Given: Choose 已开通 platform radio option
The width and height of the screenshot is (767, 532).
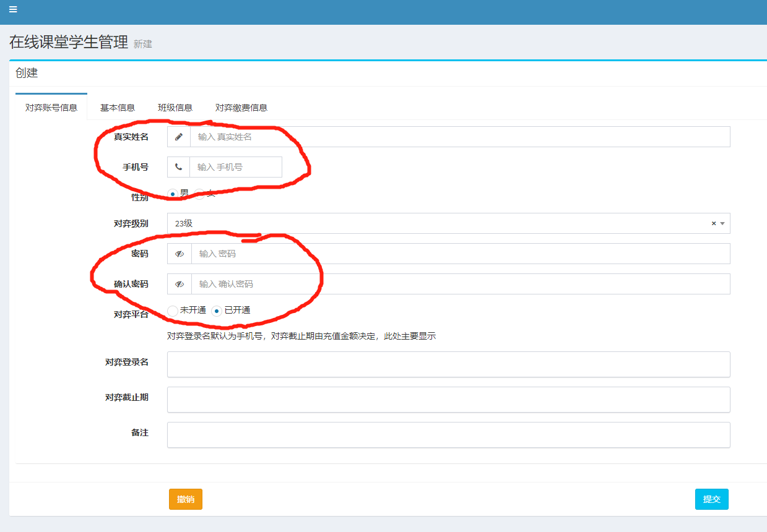Looking at the screenshot, I should [217, 311].
